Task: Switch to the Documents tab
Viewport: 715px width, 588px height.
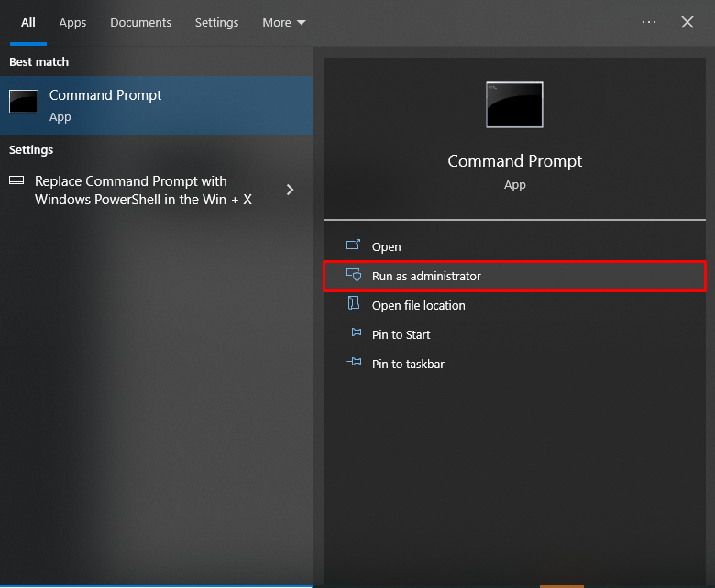Action: pyautogui.click(x=140, y=22)
